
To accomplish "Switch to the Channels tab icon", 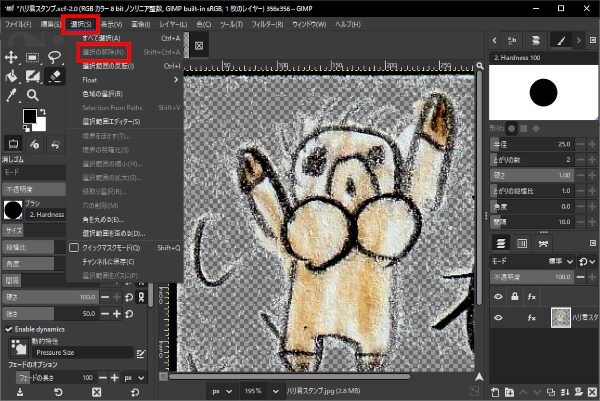I will [x=522, y=243].
